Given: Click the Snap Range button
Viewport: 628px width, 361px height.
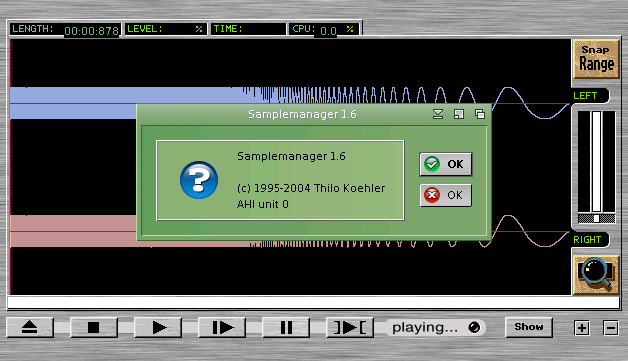Looking at the screenshot, I should click(x=596, y=58).
